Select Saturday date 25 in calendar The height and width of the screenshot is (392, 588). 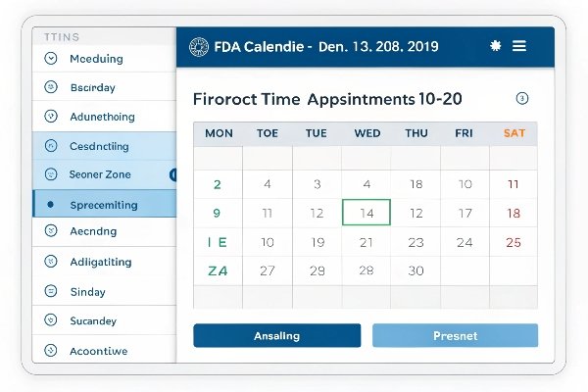[x=514, y=242]
